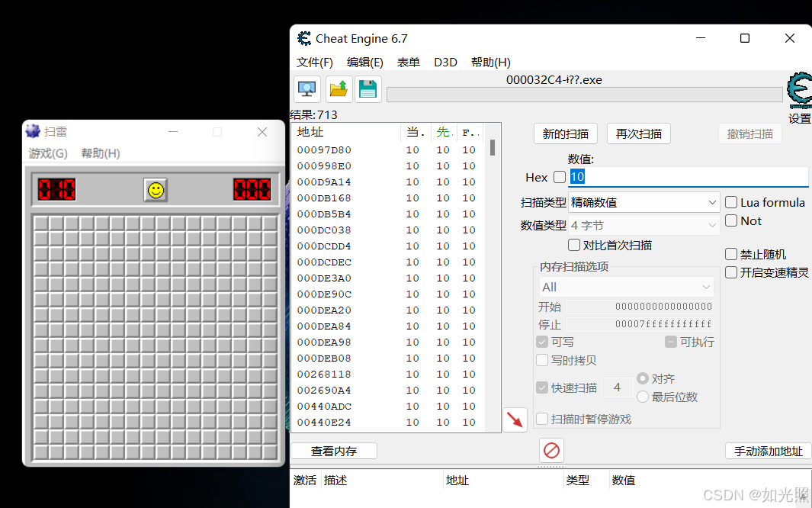812x508 pixels.
Task: Open the All memory region dropdown
Action: tap(626, 287)
